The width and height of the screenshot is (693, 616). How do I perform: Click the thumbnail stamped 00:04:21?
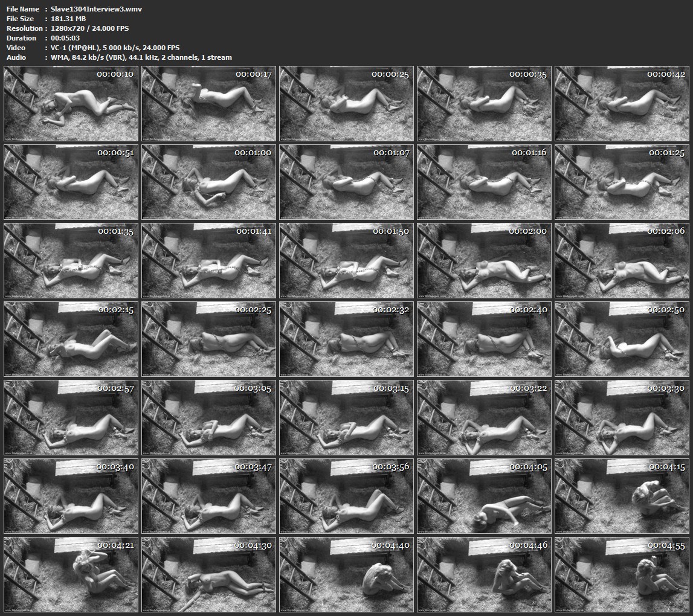(x=71, y=574)
